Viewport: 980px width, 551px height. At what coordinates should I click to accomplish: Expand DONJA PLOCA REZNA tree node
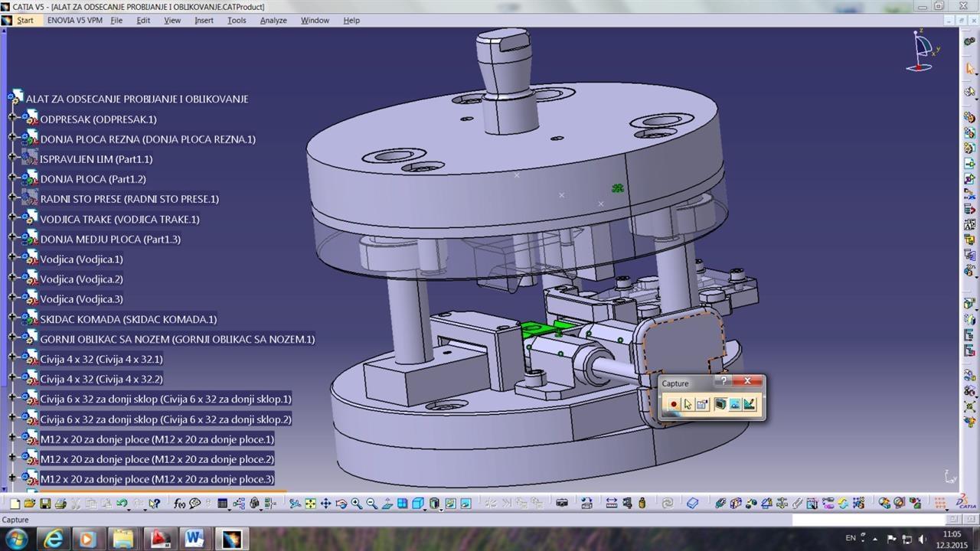click(12, 138)
